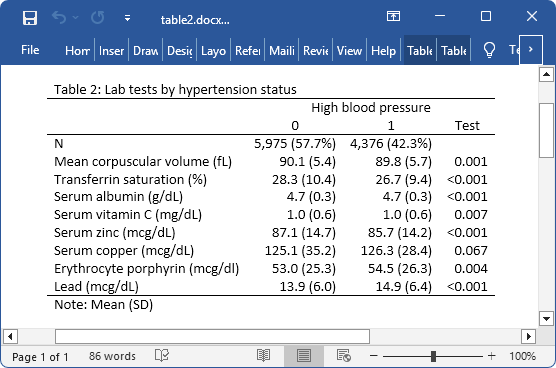The image size is (556, 368).
Task: Open the proofing check icon in status bar
Action: point(162,355)
